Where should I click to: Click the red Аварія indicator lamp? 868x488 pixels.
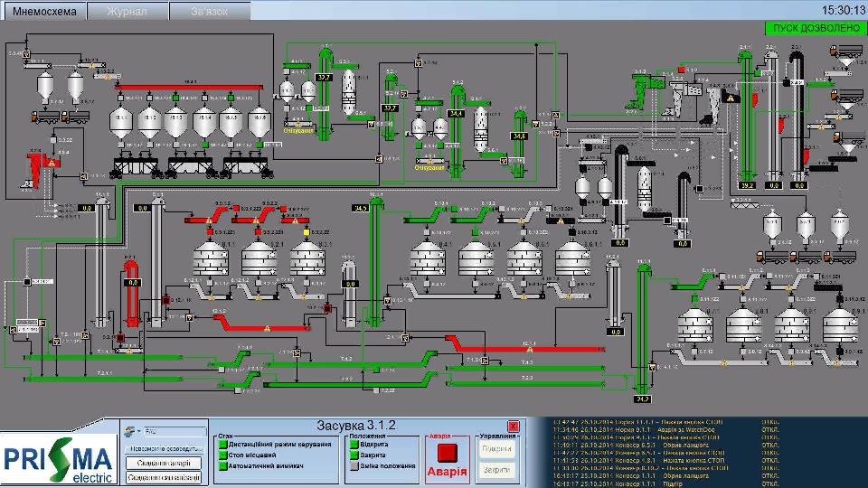447,453
